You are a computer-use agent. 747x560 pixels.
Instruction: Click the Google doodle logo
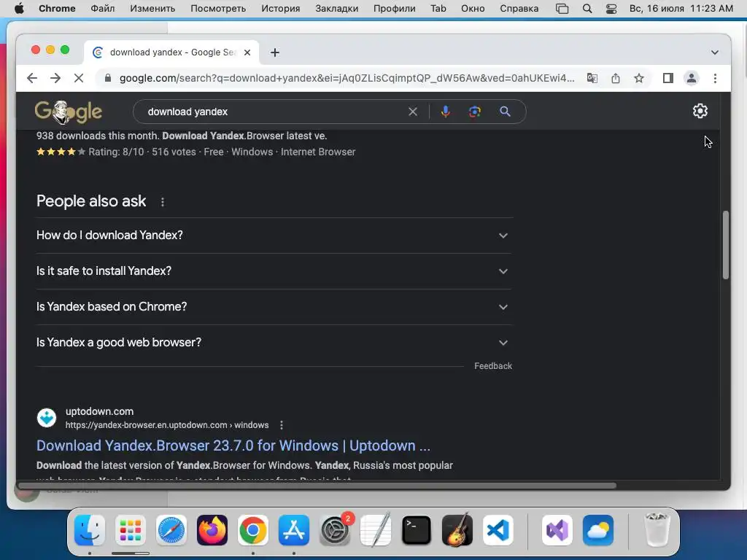(68, 112)
